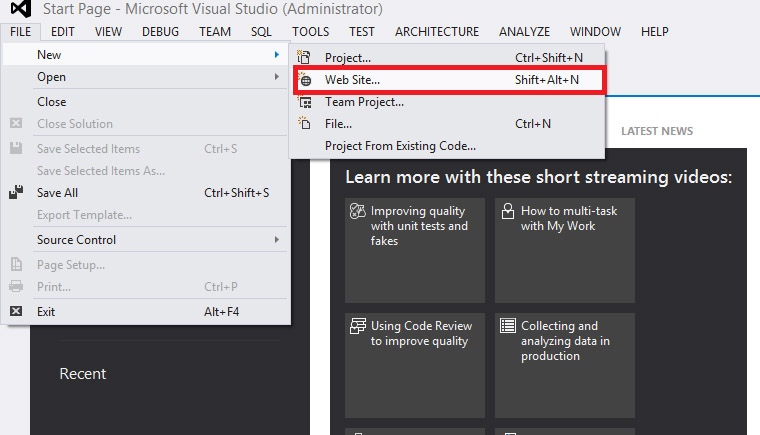Image resolution: width=760 pixels, height=435 pixels.
Task: Open the TEAM menu
Action: coord(215,32)
